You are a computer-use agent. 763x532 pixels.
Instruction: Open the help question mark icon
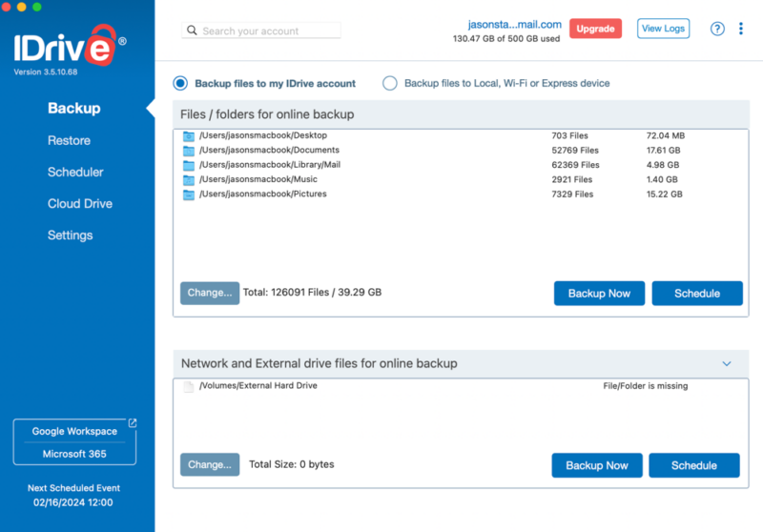717,29
